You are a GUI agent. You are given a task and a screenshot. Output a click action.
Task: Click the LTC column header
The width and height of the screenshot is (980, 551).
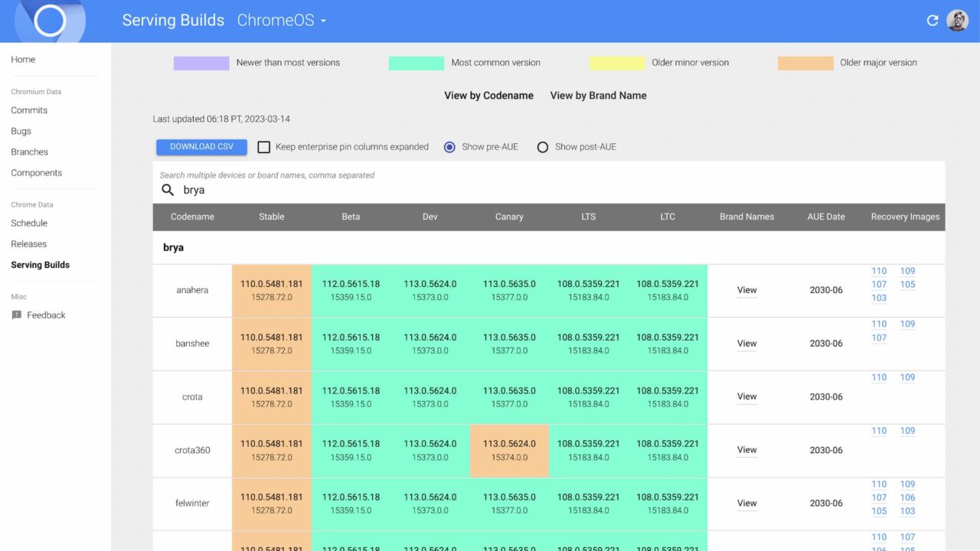coord(668,217)
